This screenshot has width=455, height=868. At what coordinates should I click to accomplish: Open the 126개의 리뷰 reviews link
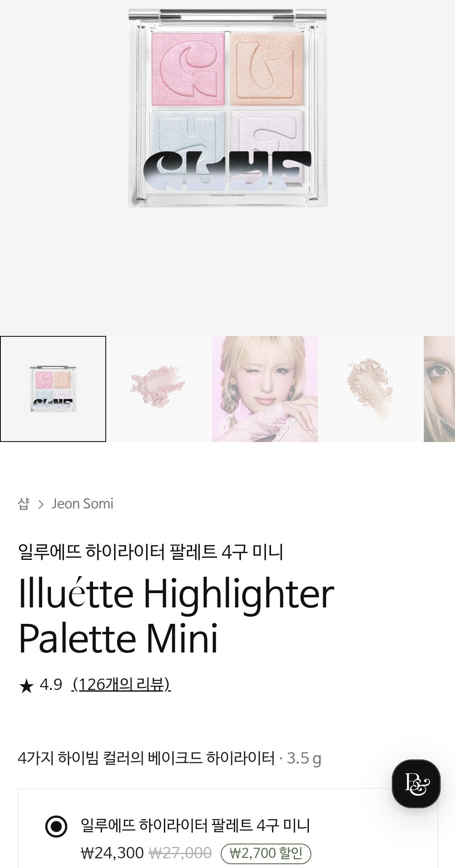121,684
